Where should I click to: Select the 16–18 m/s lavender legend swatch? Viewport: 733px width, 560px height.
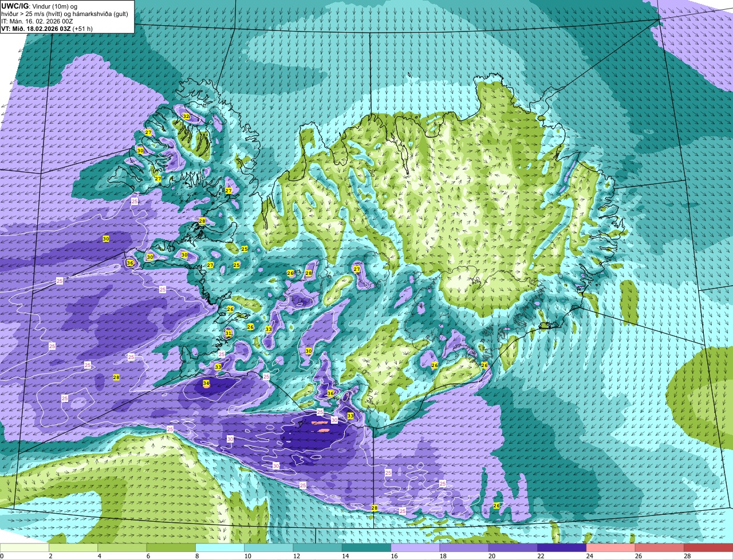pyautogui.click(x=415, y=548)
